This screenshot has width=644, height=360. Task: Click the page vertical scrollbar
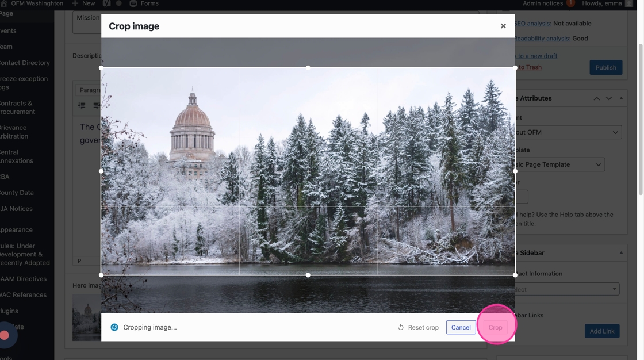[641, 119]
